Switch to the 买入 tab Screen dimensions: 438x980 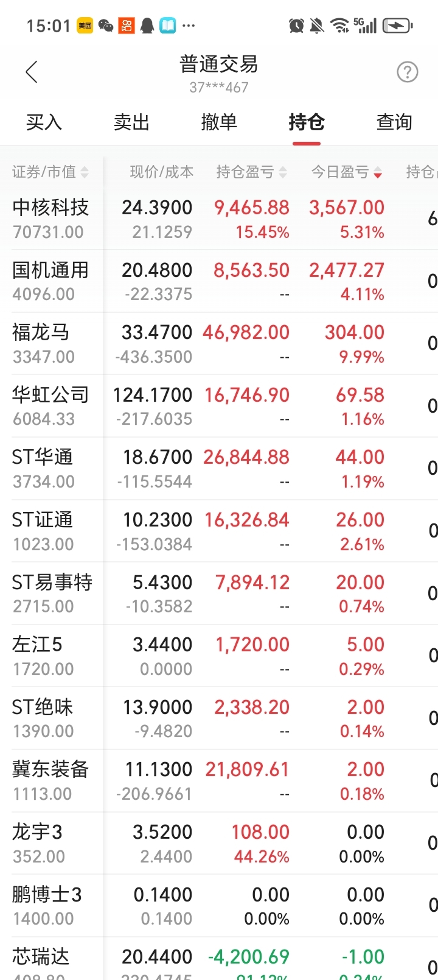pyautogui.click(x=44, y=122)
